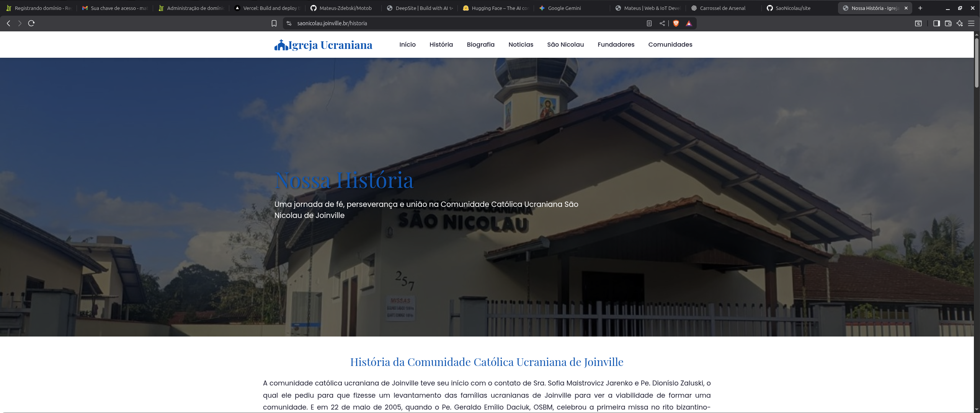Viewport: 980px width, 413px height.
Task: Open the browser hamburger menu
Action: tap(972, 23)
